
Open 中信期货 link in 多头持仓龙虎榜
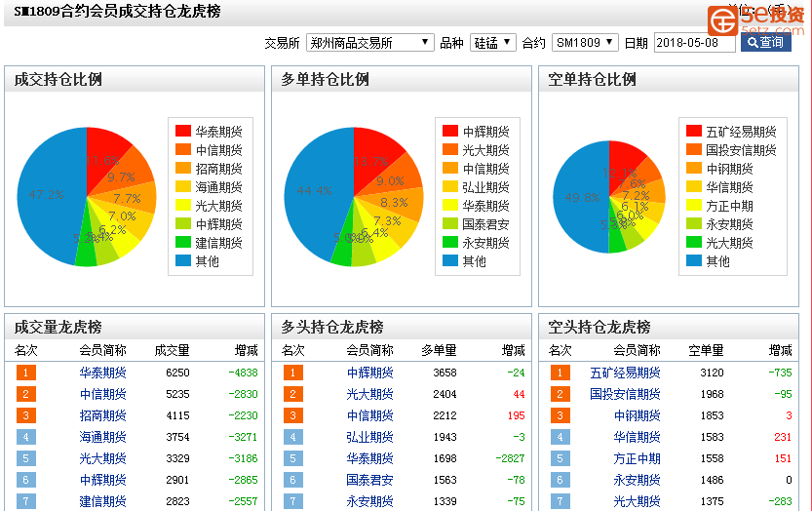tap(369, 415)
